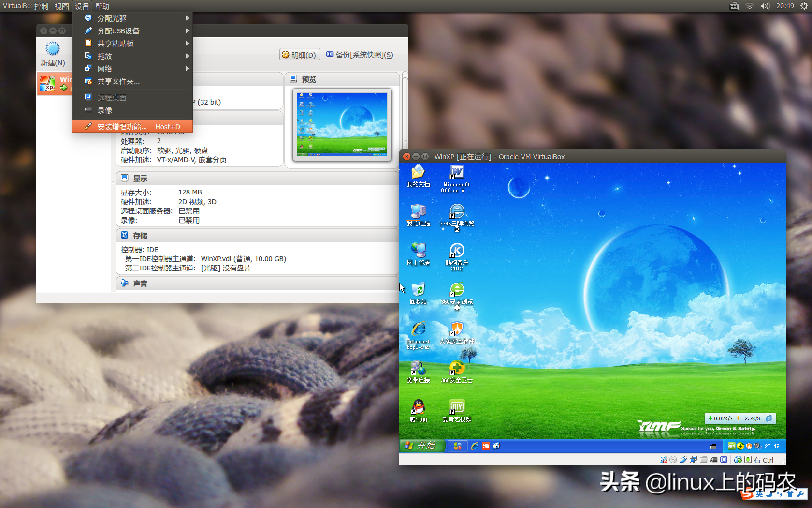
Task: Select 我的电脑 desktop icon
Action: (x=418, y=215)
